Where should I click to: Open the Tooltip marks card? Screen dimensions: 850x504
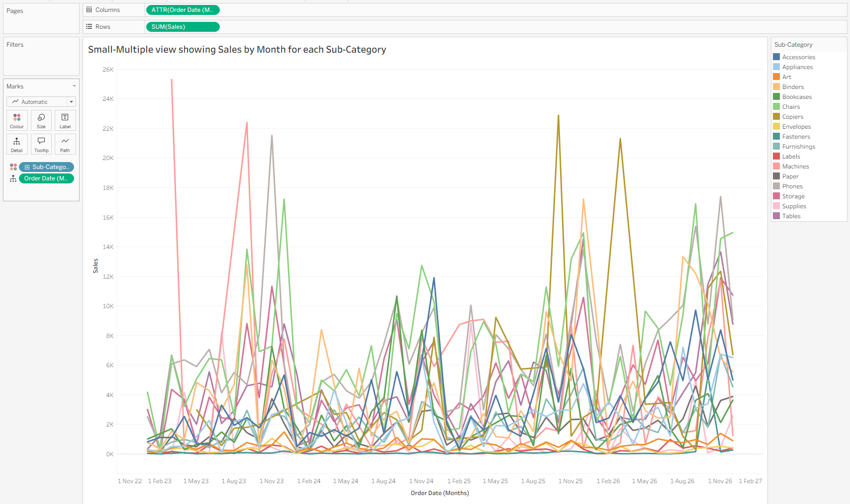click(x=41, y=144)
